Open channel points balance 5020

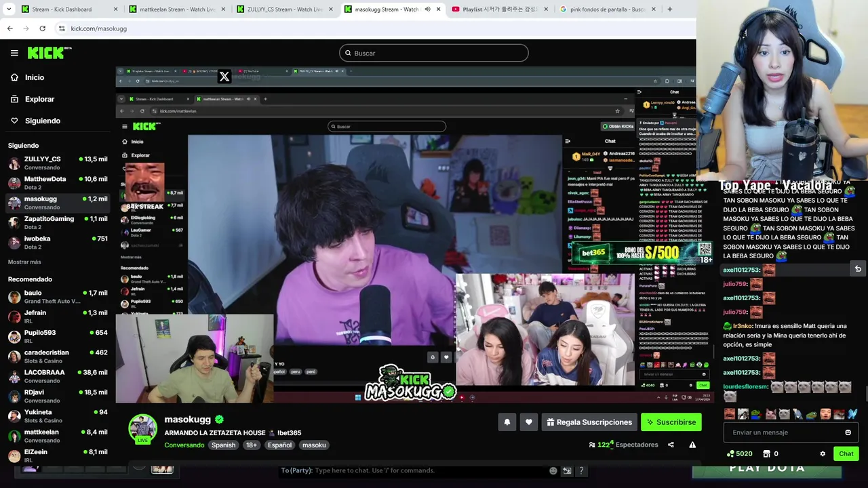(739, 454)
